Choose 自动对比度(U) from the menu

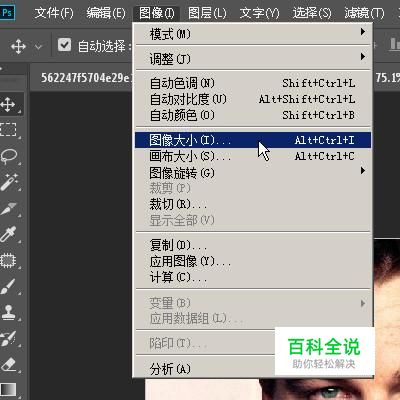(x=253, y=99)
